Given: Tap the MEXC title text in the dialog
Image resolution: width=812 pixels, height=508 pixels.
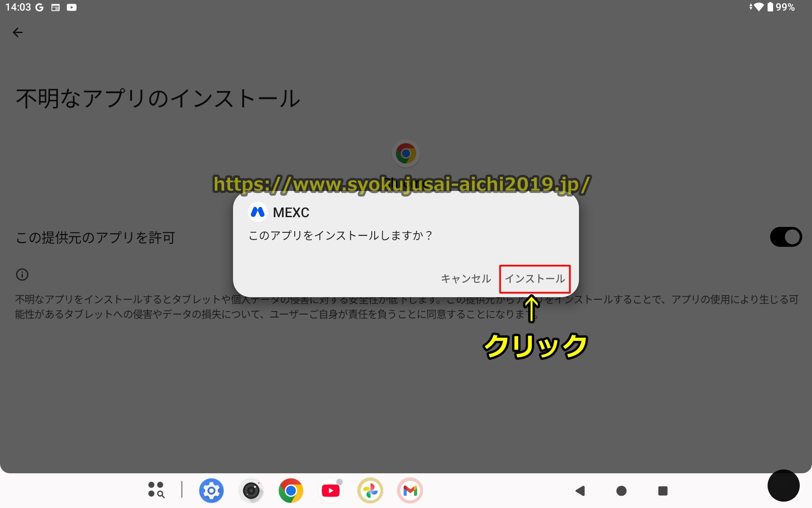Looking at the screenshot, I should click(291, 213).
